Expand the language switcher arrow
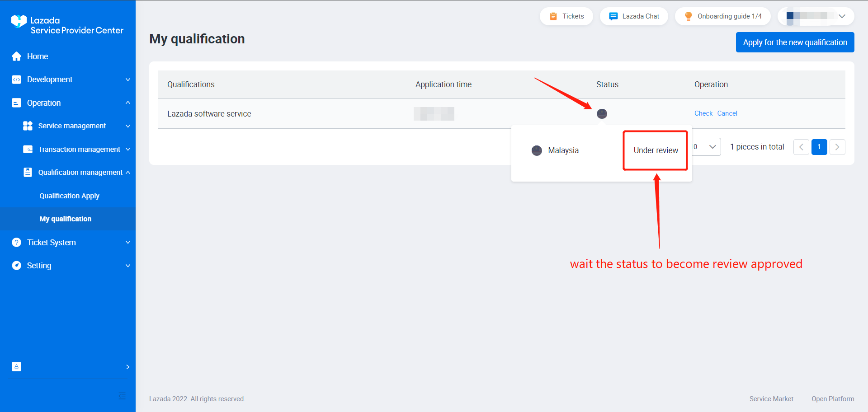Image resolution: width=868 pixels, height=412 pixels. (128, 367)
